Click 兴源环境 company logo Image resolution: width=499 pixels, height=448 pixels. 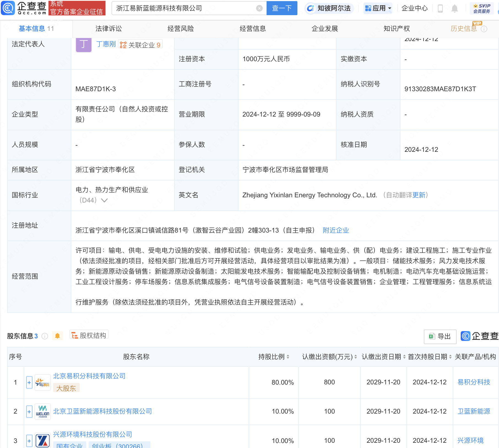(42, 441)
